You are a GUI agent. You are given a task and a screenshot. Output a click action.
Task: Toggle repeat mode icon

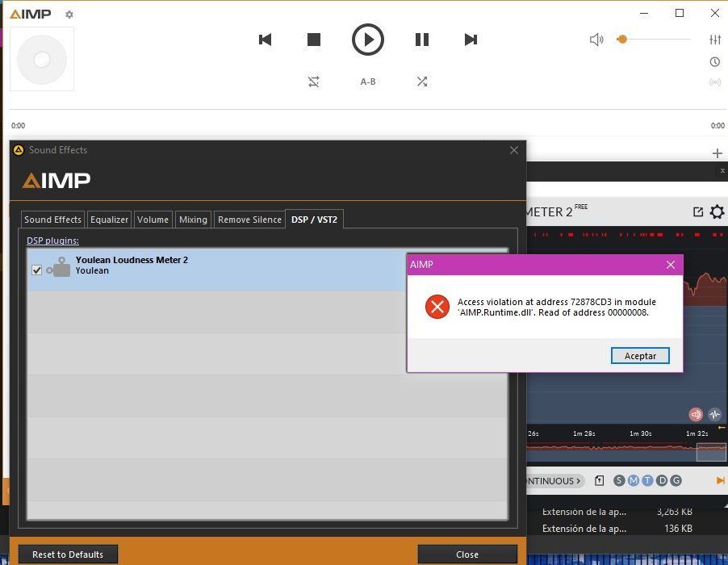pos(314,82)
